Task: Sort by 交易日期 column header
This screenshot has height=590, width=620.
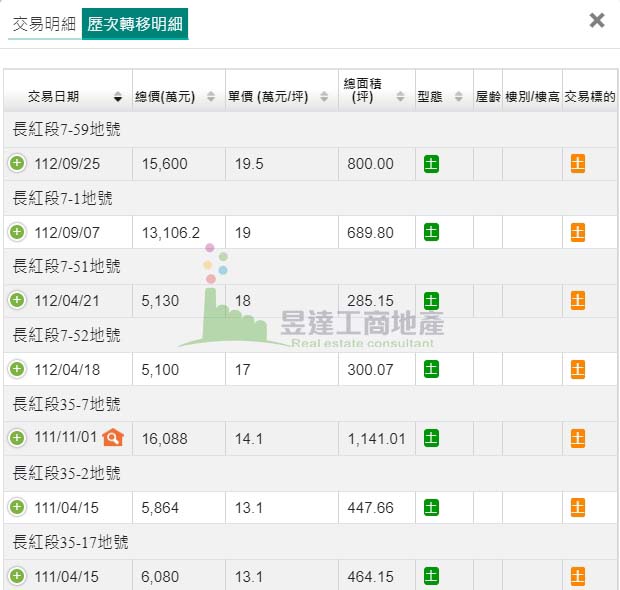Action: point(68,97)
